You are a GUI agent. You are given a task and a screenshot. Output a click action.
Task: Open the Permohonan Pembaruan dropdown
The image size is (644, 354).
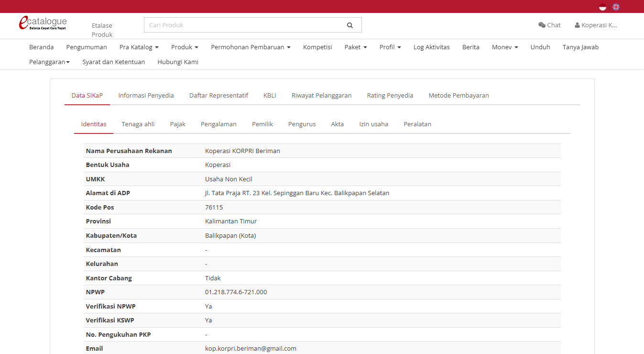[251, 47]
